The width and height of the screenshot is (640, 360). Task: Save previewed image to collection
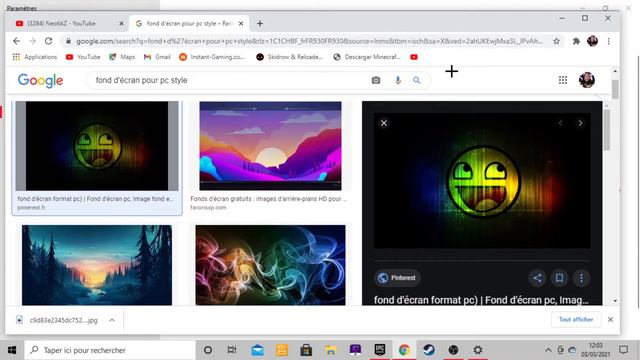tap(559, 278)
